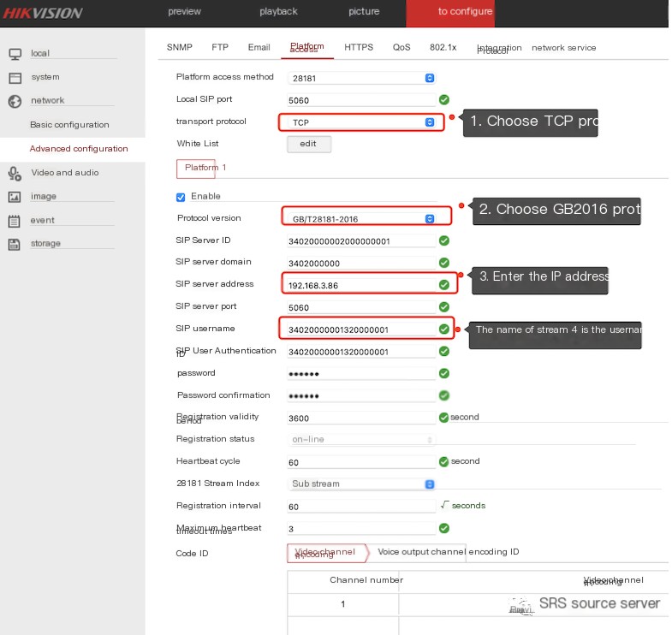Switch to the preview top menu
This screenshot has height=635, width=672.
pos(184,12)
